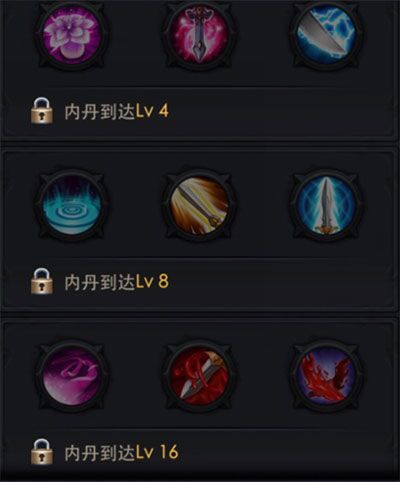This screenshot has height=482, width=400.
Task: Select the purple lotus flower skill icon
Action: click(72, 34)
